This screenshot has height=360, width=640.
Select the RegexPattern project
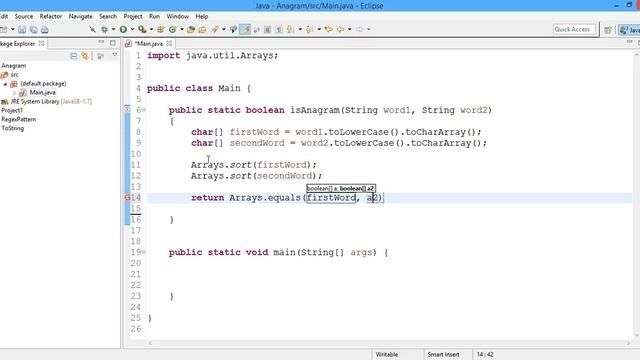pos(18,120)
